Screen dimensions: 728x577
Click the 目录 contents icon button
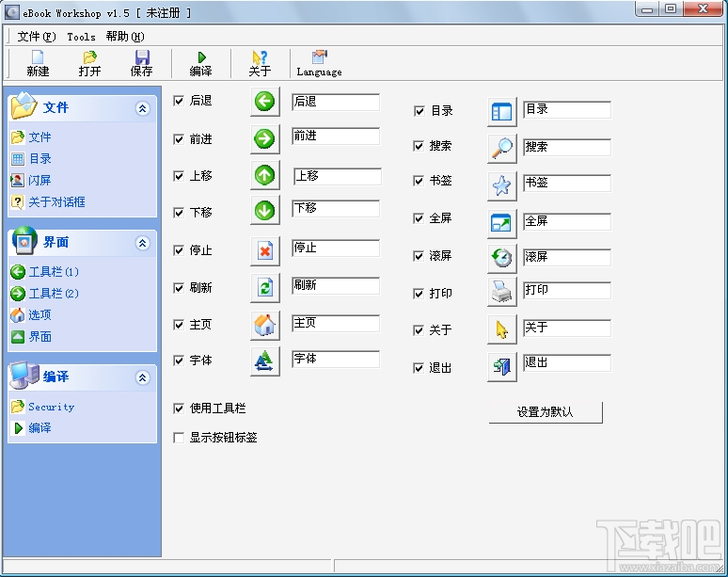pos(502,112)
